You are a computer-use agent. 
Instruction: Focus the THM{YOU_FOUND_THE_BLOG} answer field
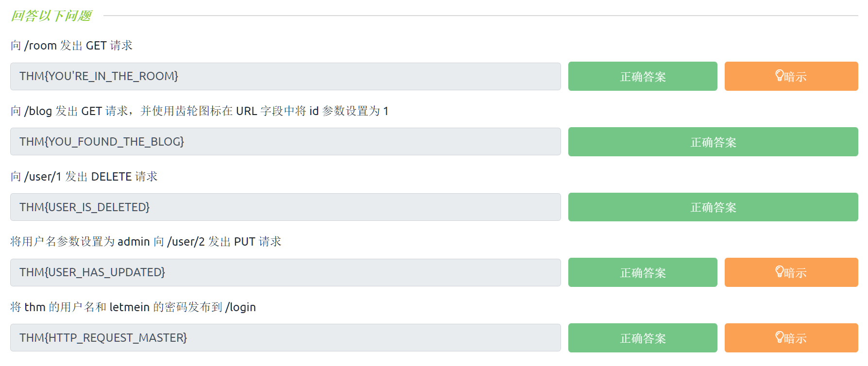click(x=285, y=142)
